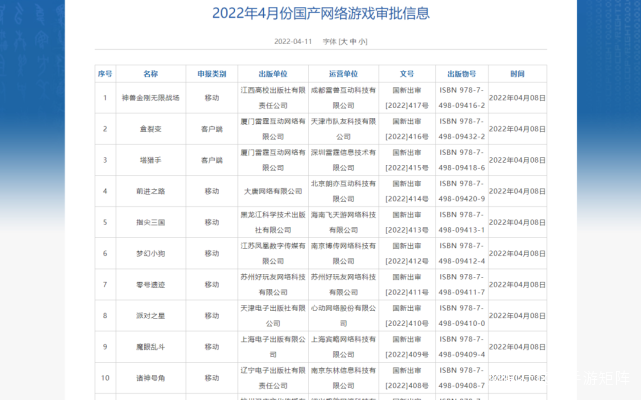
Task: Click operator 北京朗亦互动科技有限公司
Action: [343, 191]
